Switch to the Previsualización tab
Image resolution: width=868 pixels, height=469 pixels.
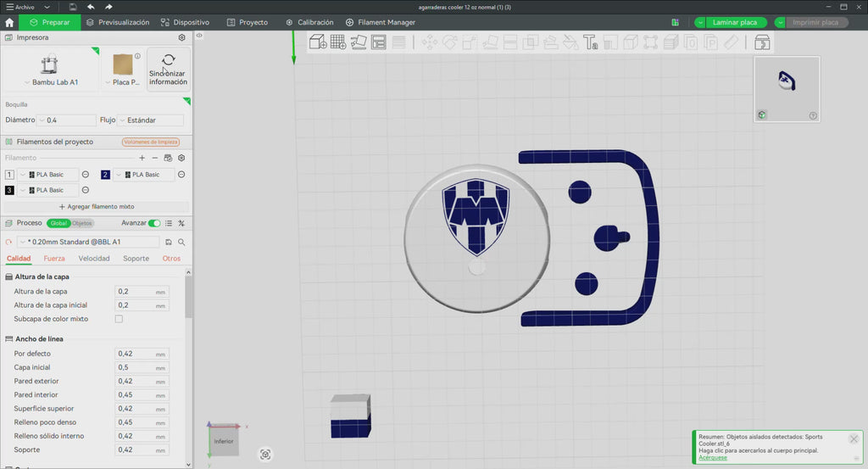(x=118, y=23)
